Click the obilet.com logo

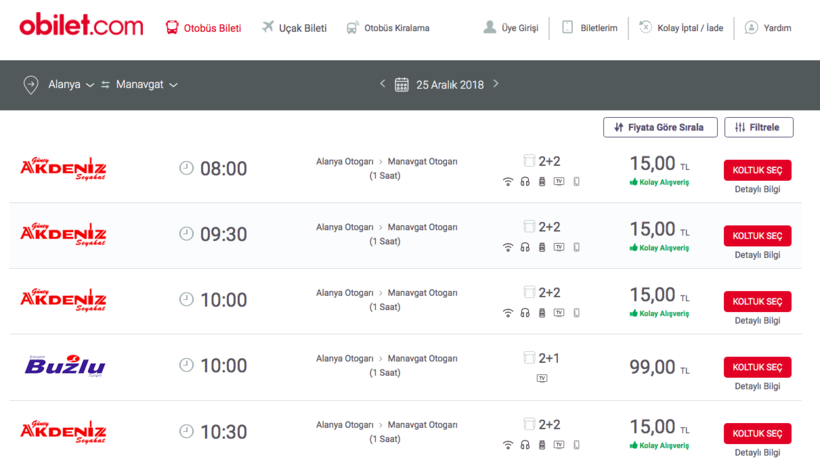pos(80,27)
